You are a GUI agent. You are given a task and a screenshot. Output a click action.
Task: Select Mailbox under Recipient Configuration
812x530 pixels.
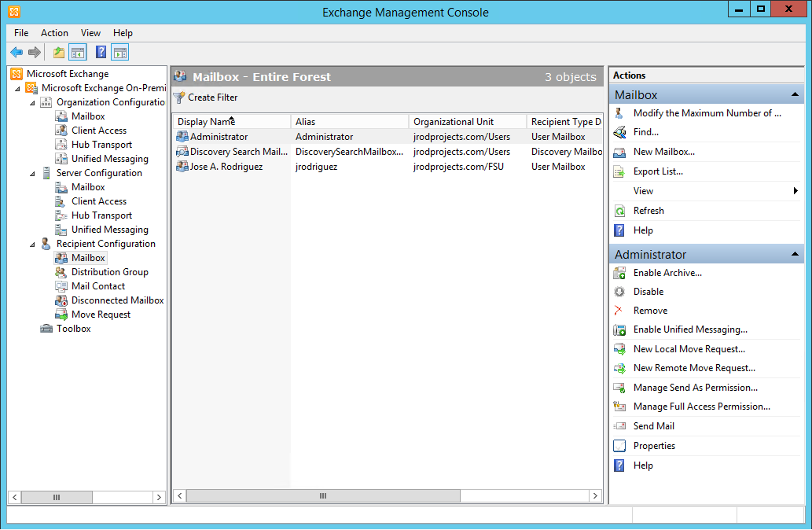pyautogui.click(x=88, y=258)
